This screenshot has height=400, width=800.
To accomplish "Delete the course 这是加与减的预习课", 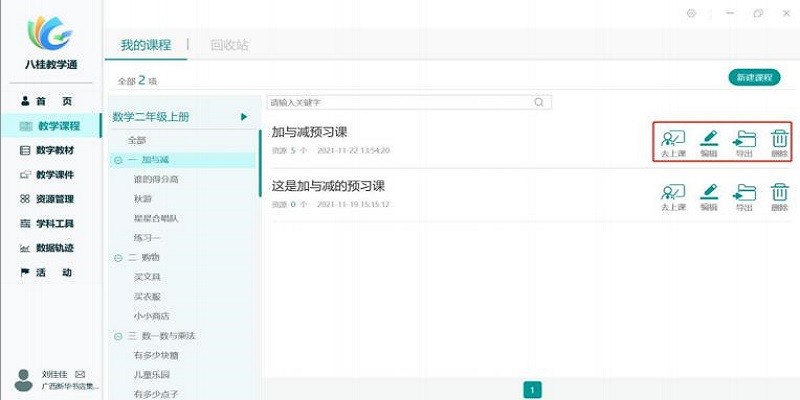I will point(779,192).
